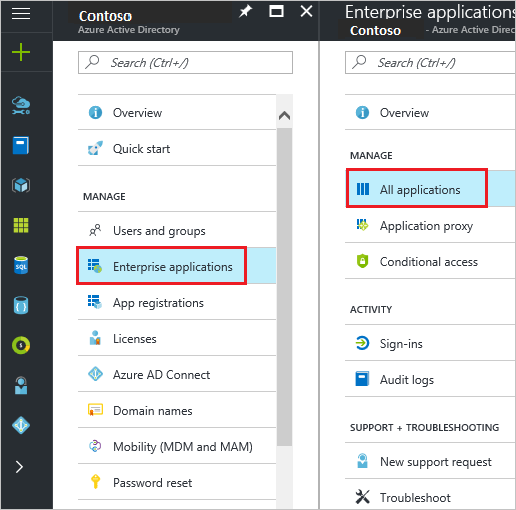516x510 pixels.
Task: Click the Contoso blade search field
Action: click(185, 62)
